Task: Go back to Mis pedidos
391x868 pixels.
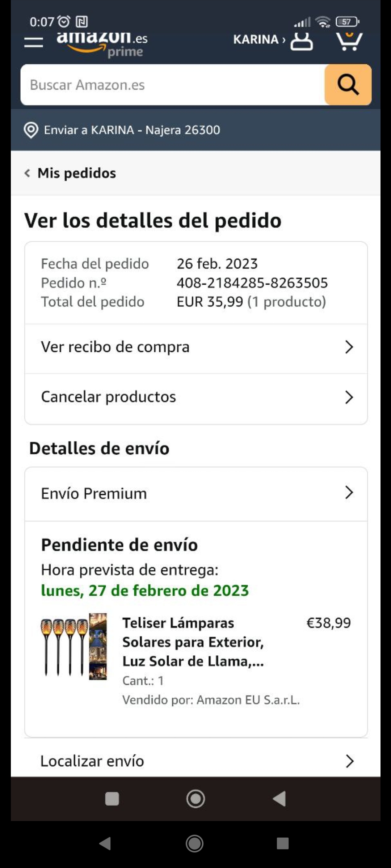Action: click(x=77, y=173)
